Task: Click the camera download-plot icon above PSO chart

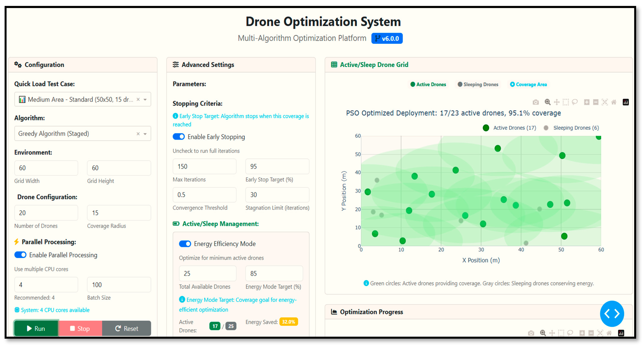Action: (536, 102)
